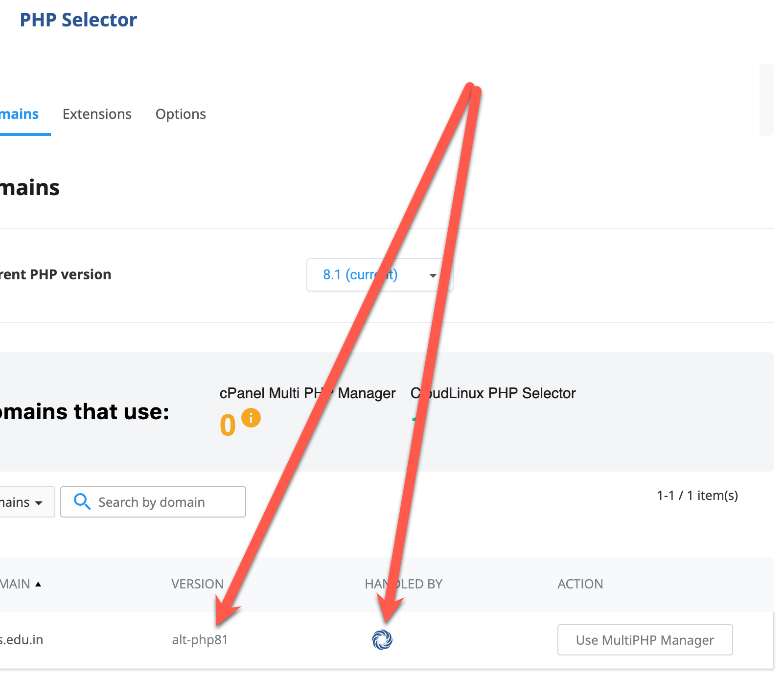Click the cPanel Multi PHP Manager label
784x676 pixels.
click(x=307, y=393)
